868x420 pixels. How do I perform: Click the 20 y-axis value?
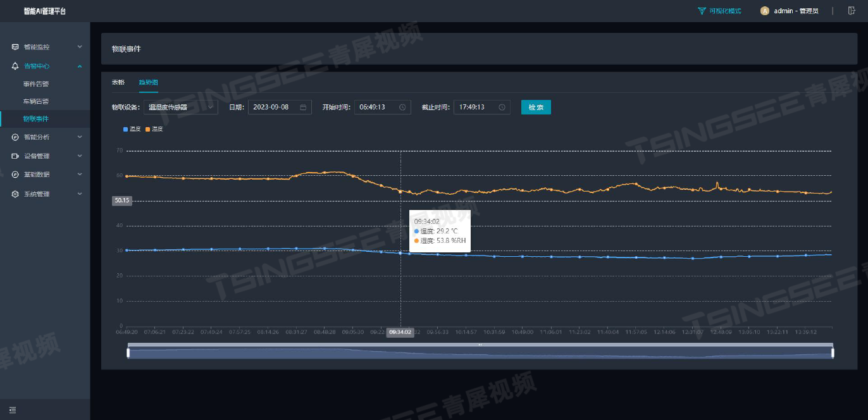coord(120,276)
